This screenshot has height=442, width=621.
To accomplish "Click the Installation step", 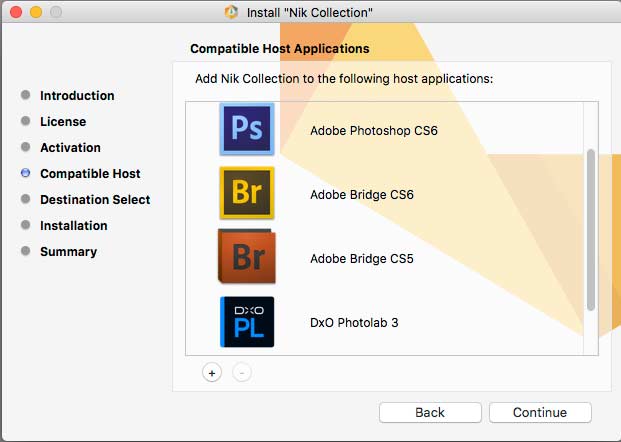I will click(x=74, y=225).
